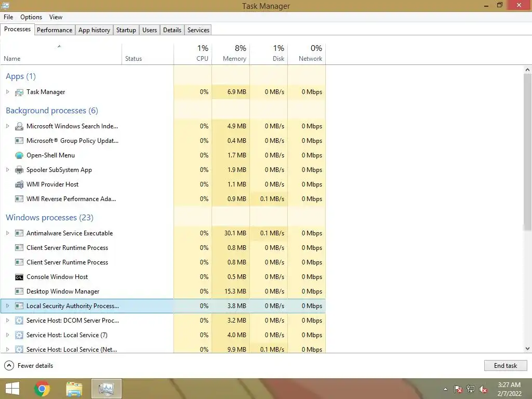Click the Open-Shell Menu shell icon

(19, 155)
